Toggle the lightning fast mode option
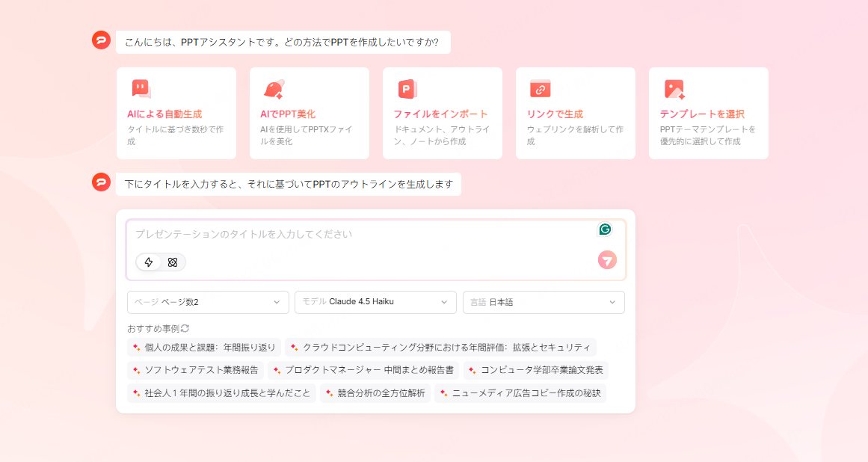 point(149,262)
